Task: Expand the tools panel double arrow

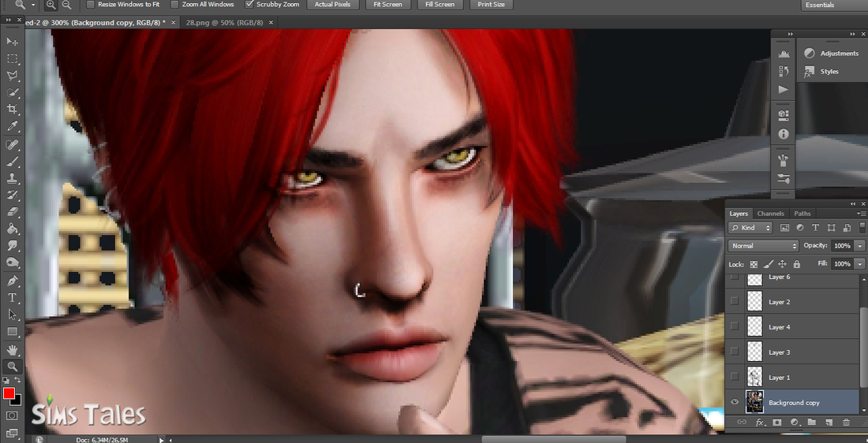Action: [x=9, y=20]
